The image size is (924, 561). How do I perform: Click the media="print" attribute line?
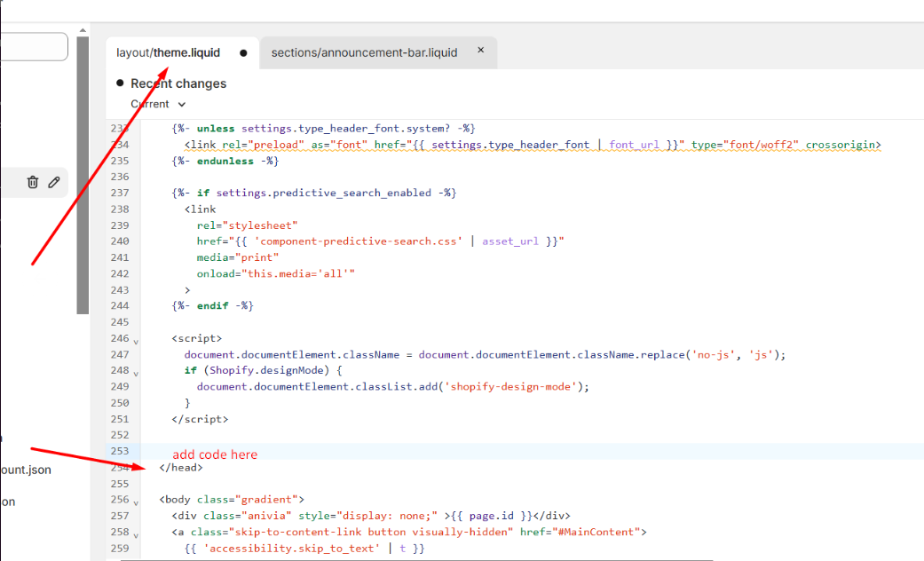coord(238,257)
